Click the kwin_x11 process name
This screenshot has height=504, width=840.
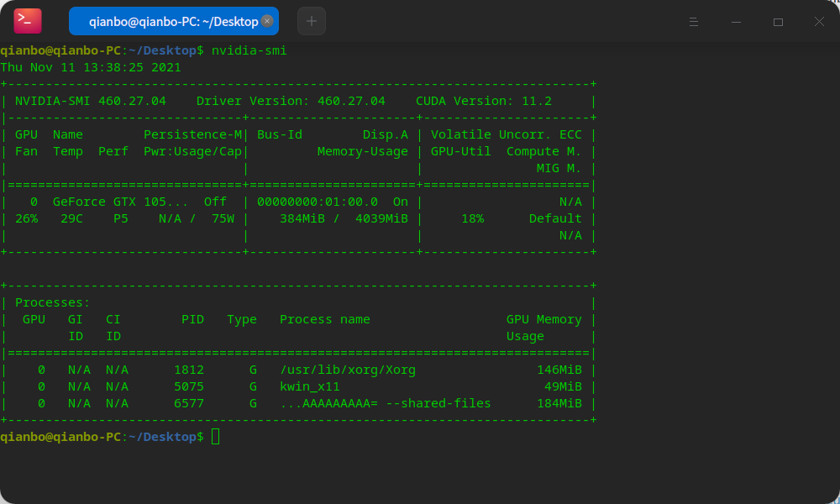tap(310, 386)
